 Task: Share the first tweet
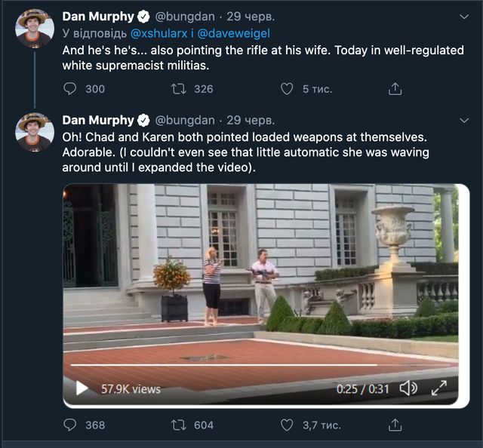395,89
